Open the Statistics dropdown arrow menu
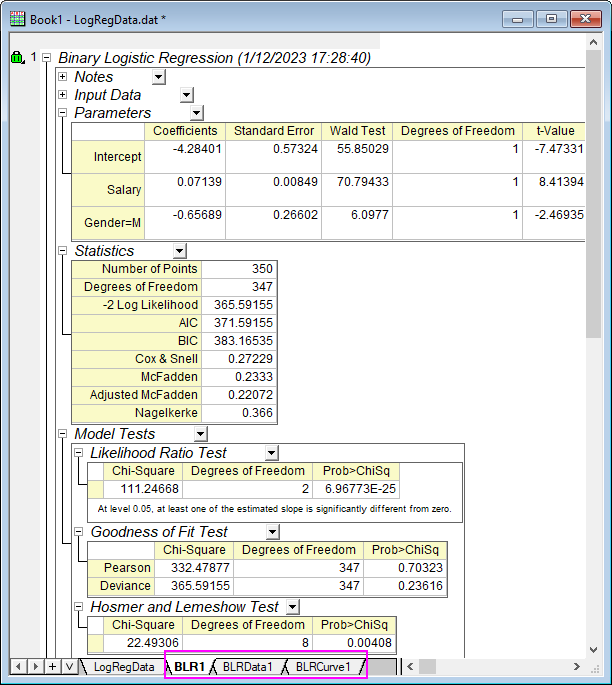This screenshot has width=612, height=685. (180, 251)
